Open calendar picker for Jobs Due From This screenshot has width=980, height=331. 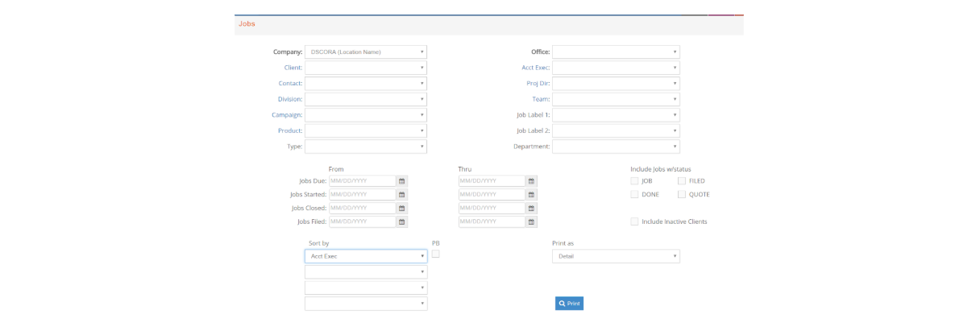click(x=402, y=181)
